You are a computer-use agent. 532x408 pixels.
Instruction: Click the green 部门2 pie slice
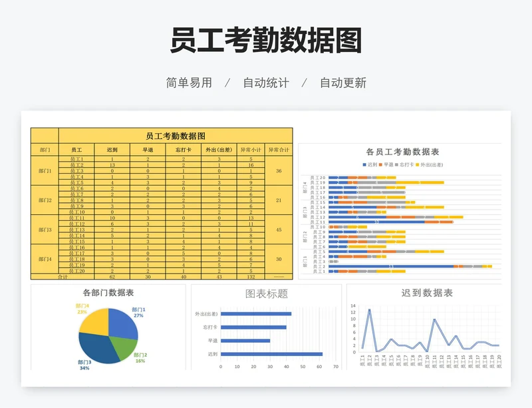coord(126,347)
